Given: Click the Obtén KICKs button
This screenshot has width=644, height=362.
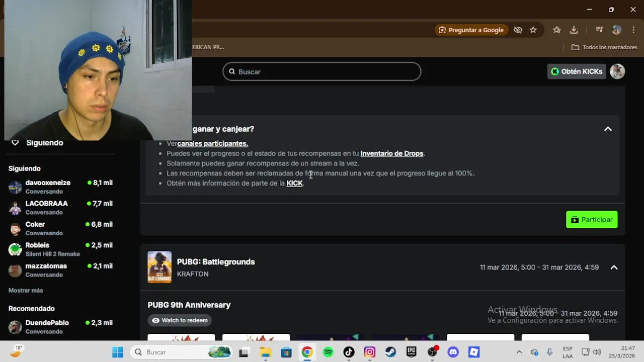Looking at the screenshot, I should 577,71.
